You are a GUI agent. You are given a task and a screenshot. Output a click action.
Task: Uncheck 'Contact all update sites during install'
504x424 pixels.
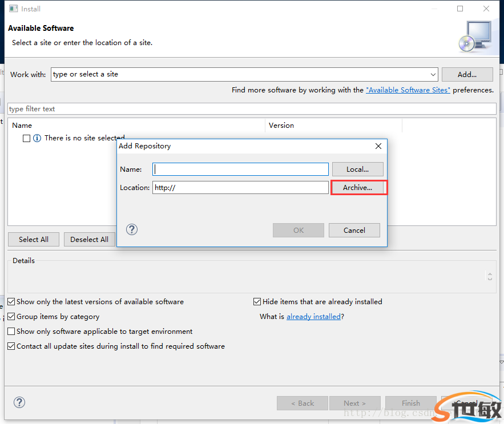[11, 346]
